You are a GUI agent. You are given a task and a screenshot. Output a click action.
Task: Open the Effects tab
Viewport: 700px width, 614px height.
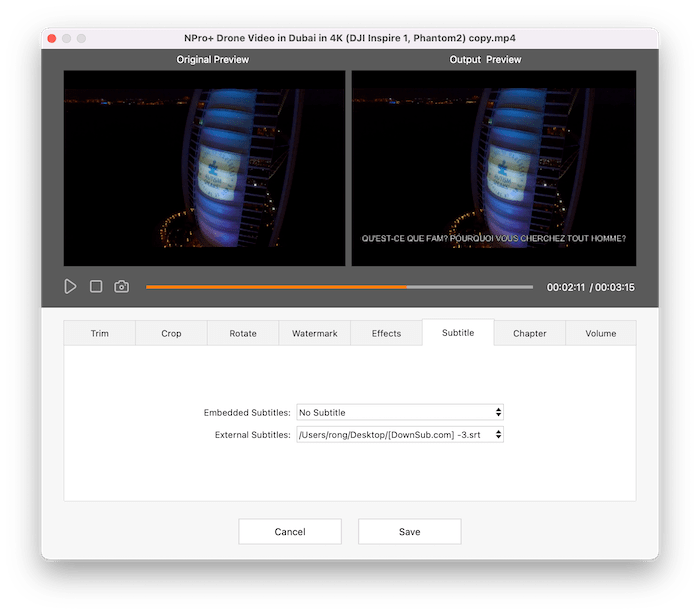[x=386, y=333]
